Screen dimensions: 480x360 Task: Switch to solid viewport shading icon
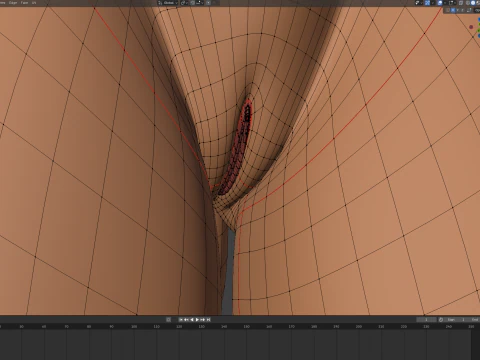coord(473,3)
